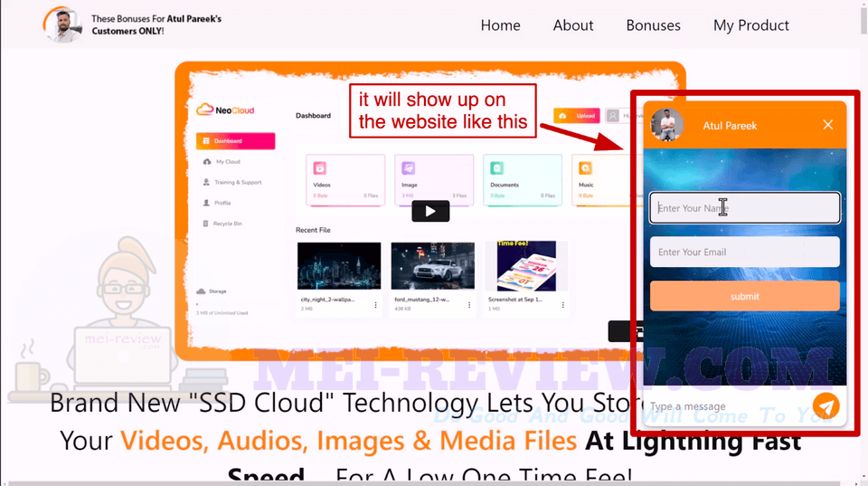Click the 'These Bonuses For Atul Pareek's' text
This screenshot has height=486, width=868.
click(156, 19)
